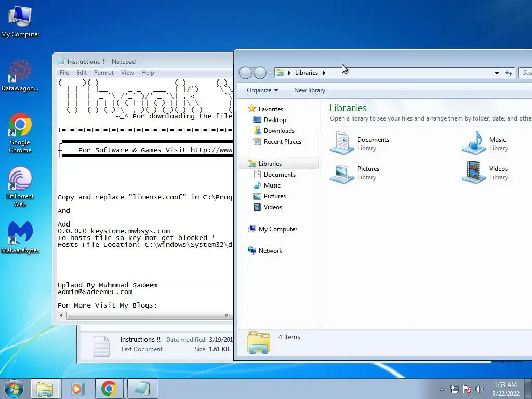Click the address bar refresh button
Screen dimensions: 532x399
[509, 73]
